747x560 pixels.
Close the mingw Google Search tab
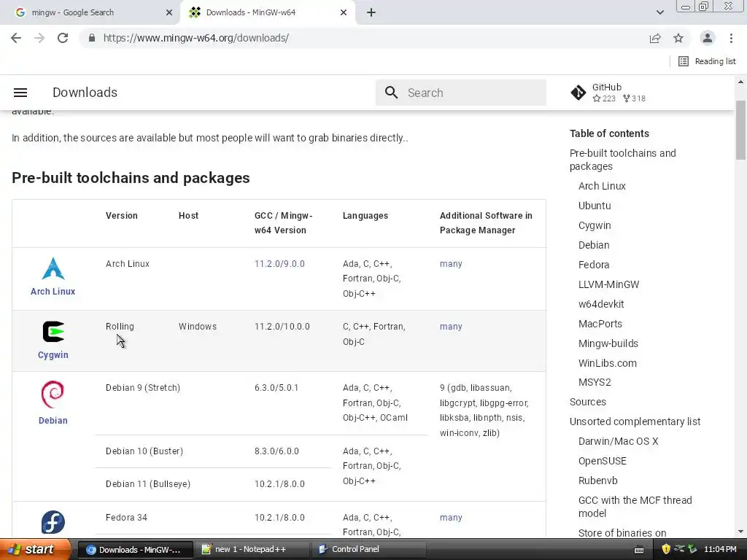[169, 12]
